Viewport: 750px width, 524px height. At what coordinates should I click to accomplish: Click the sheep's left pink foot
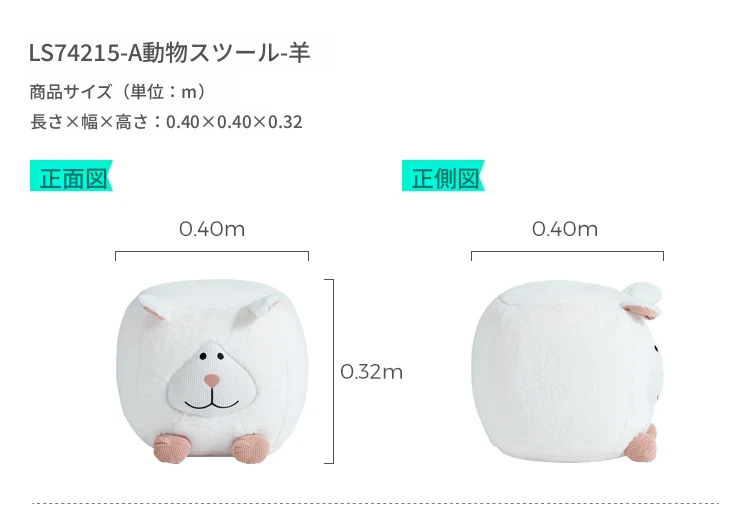(172, 448)
